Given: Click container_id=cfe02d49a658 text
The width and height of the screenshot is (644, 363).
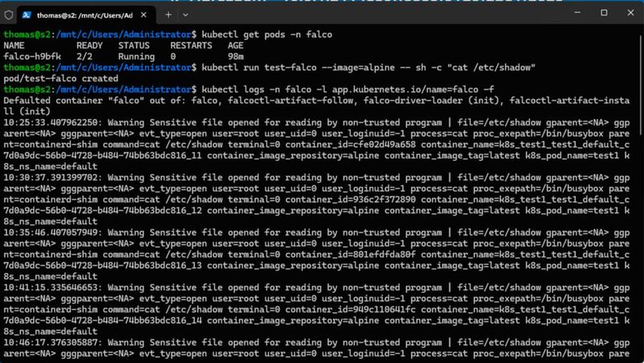Looking at the screenshot, I should coord(350,145).
